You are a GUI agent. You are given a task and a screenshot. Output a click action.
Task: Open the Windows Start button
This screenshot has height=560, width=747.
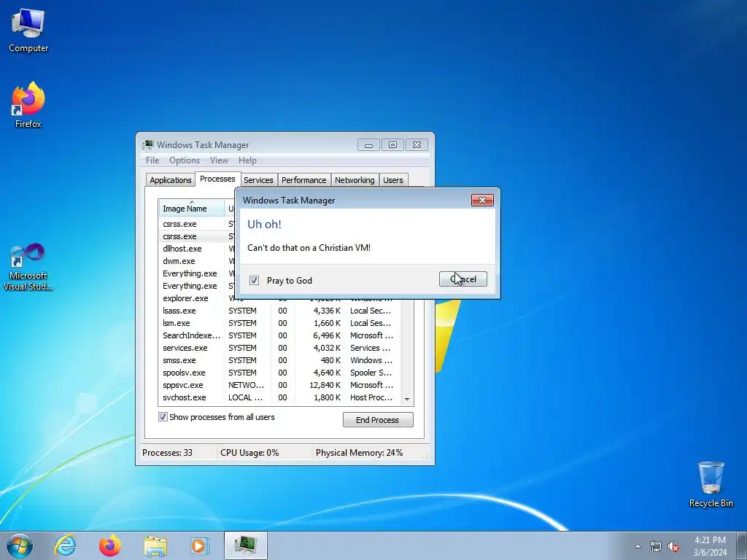click(x=20, y=545)
